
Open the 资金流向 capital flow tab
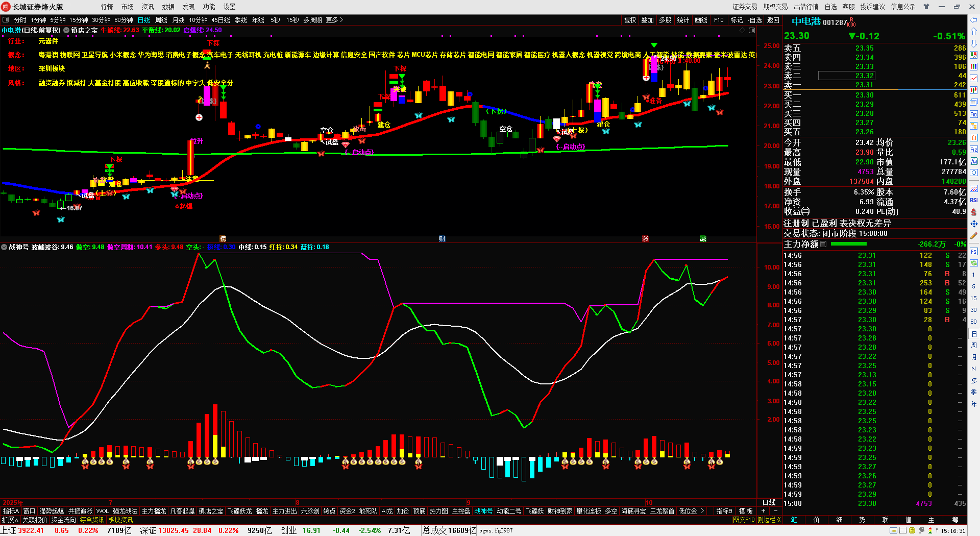(x=63, y=520)
